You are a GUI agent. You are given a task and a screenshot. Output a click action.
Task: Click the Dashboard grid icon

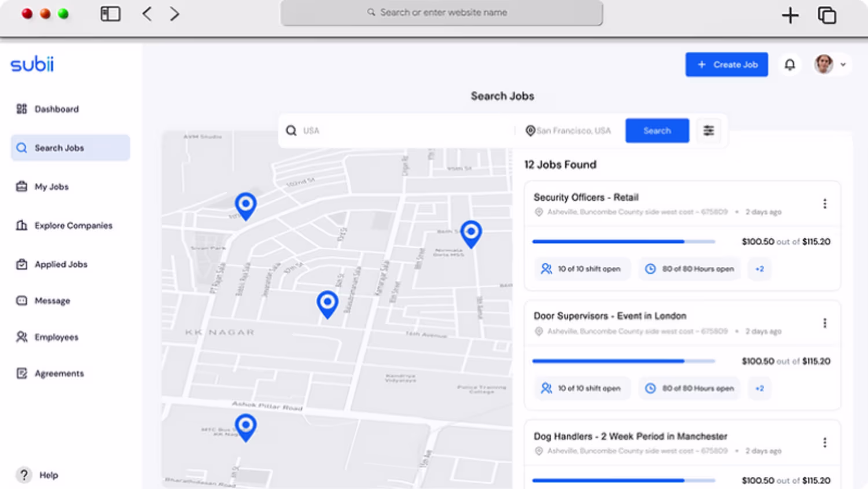tap(22, 109)
